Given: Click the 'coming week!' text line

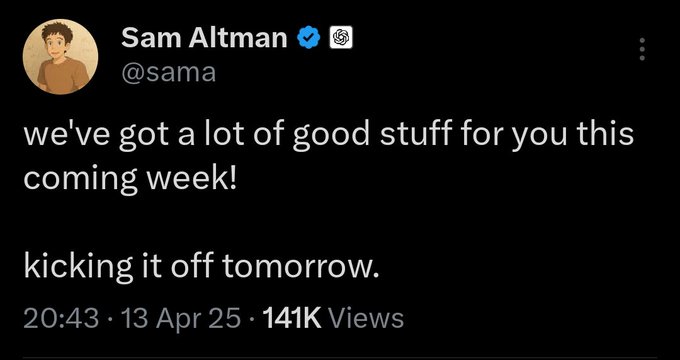Looking at the screenshot, I should [x=131, y=179].
